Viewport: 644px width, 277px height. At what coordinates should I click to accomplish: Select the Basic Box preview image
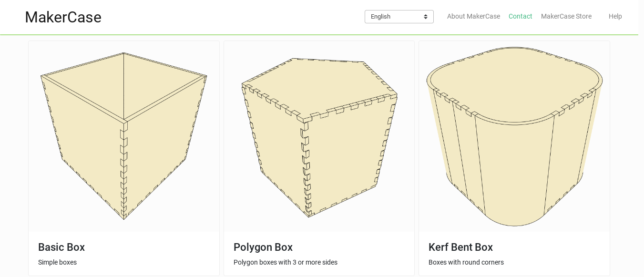point(124,136)
